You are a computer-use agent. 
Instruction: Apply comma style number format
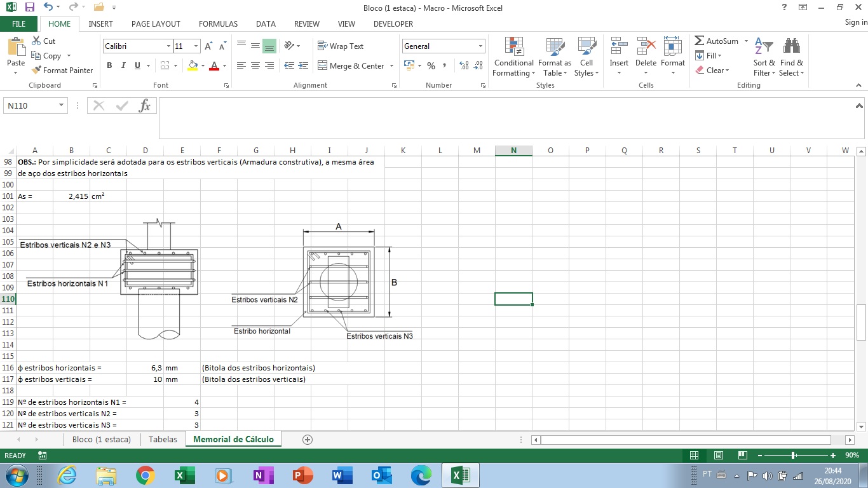(x=444, y=65)
